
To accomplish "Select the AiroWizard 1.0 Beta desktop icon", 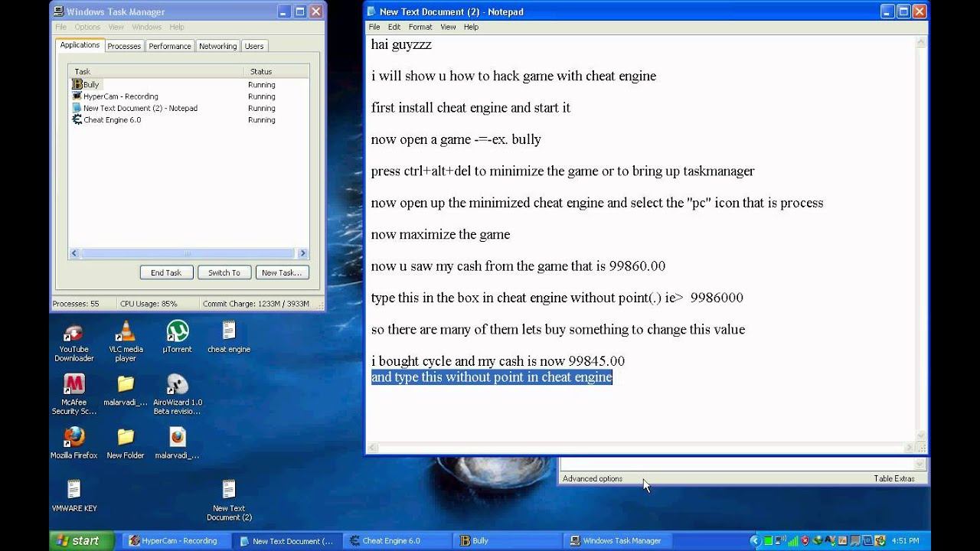I will point(178,384).
